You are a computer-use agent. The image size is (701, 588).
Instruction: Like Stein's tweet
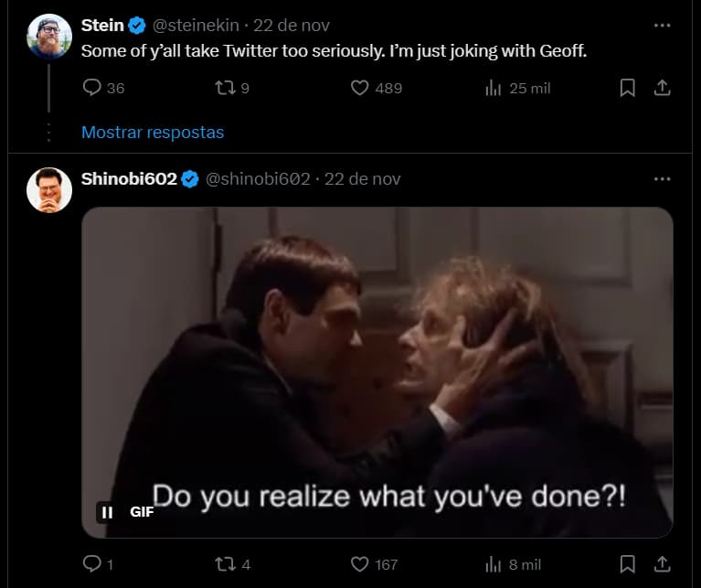click(360, 88)
